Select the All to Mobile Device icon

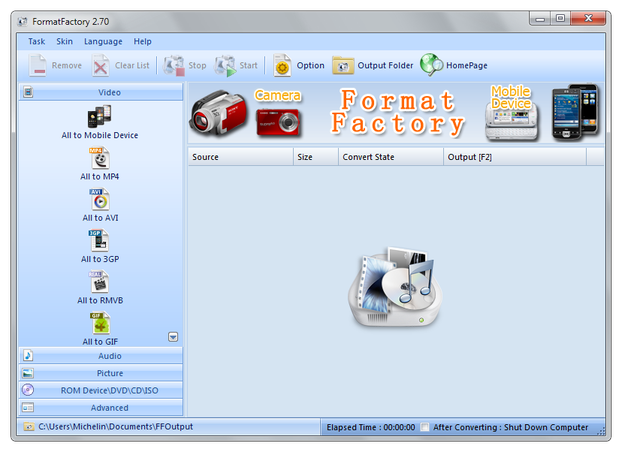pyautogui.click(x=100, y=117)
